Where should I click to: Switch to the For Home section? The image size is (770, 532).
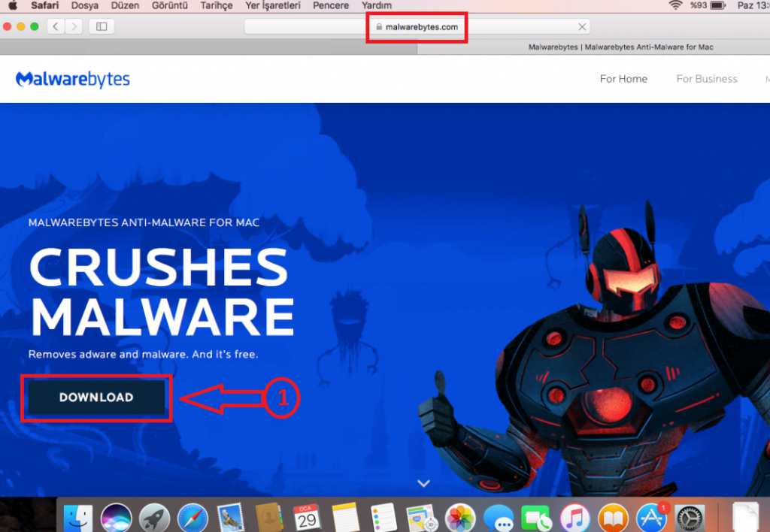[x=623, y=78]
